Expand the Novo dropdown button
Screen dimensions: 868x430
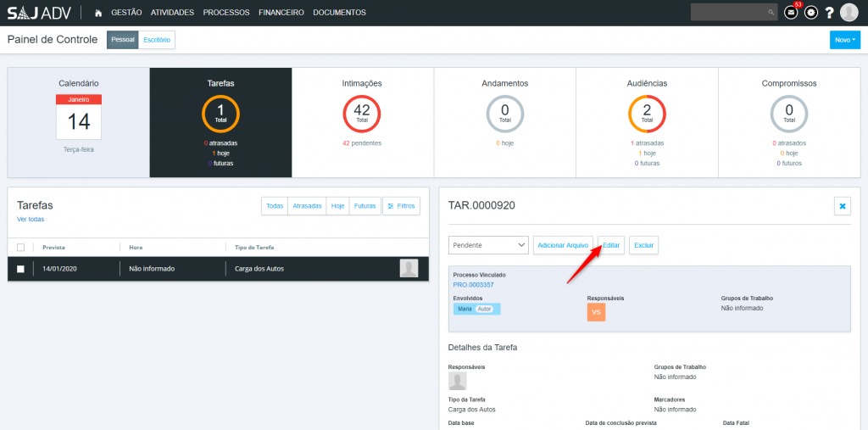[x=844, y=40]
